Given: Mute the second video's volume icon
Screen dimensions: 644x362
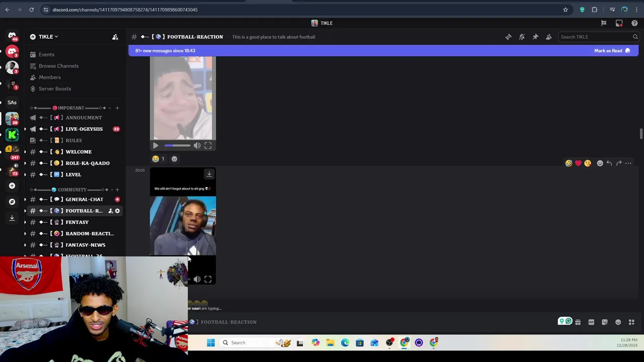Looking at the screenshot, I should [x=197, y=280].
